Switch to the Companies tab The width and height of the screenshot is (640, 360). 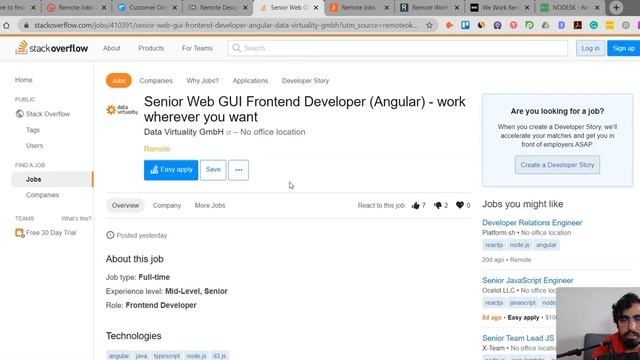pos(156,81)
